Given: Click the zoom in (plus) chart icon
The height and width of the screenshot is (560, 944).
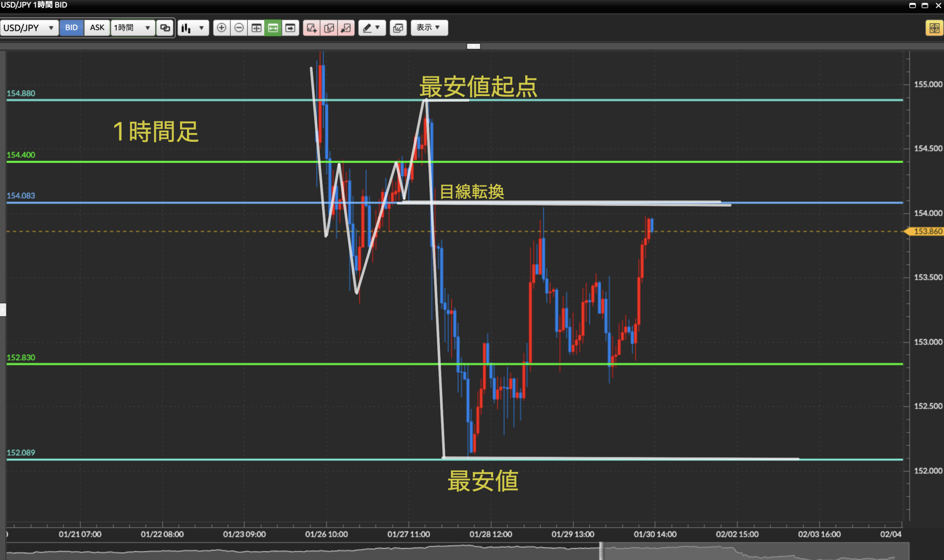Looking at the screenshot, I should (222, 28).
